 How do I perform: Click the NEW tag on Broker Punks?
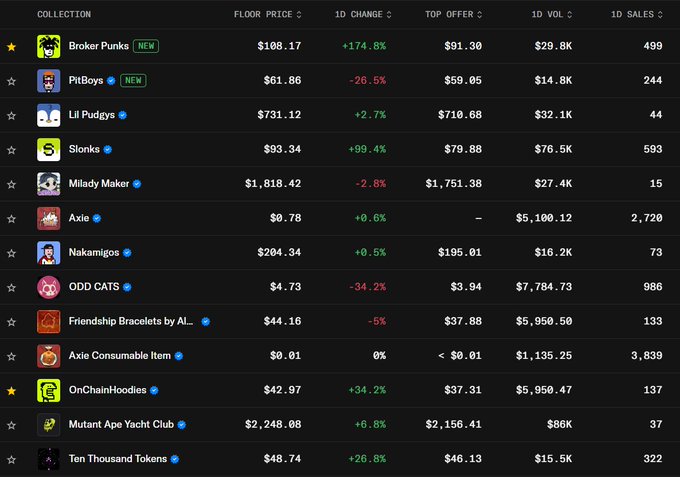[146, 46]
